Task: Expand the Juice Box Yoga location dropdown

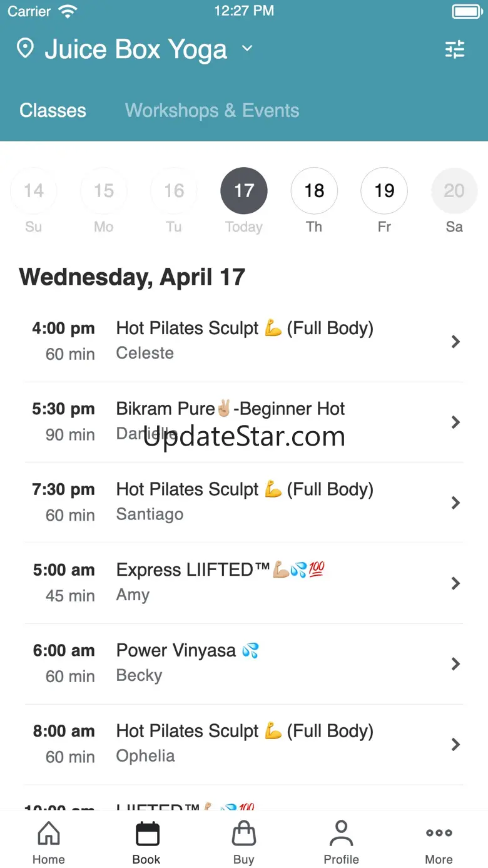Action: (247, 49)
